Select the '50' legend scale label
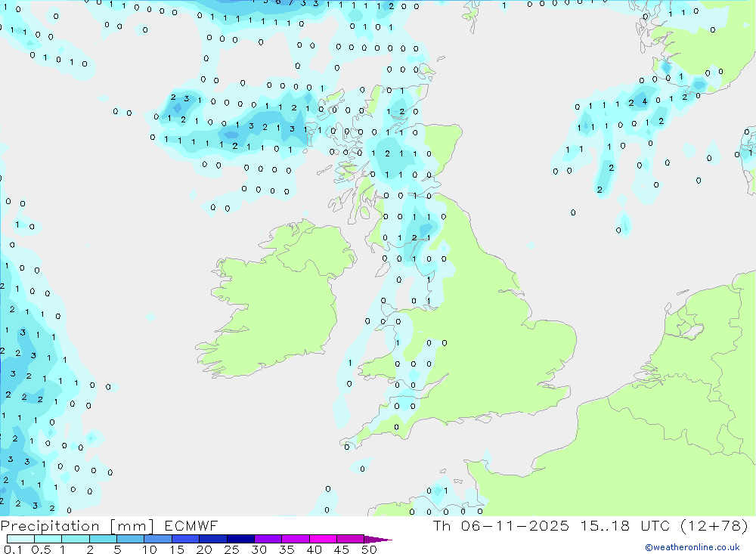Screen dimensions: 756x554 [369, 549]
